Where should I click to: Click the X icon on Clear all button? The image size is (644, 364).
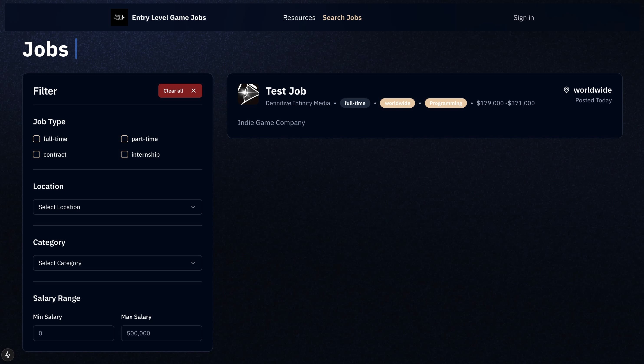(194, 91)
